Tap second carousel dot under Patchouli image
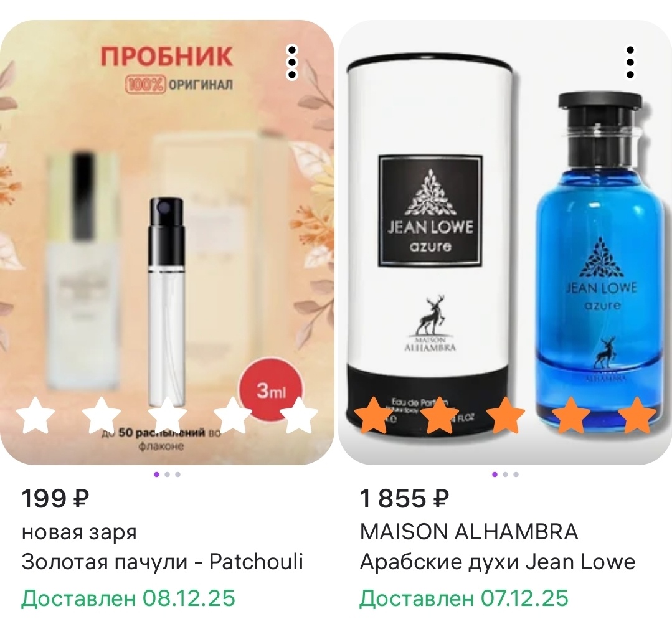This screenshot has width=672, height=642. 167,474
